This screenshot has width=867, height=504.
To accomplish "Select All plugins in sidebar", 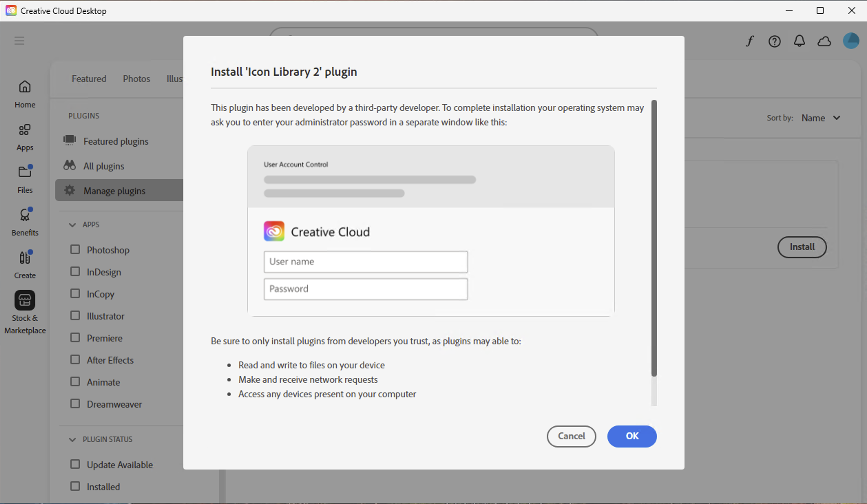I will [104, 166].
